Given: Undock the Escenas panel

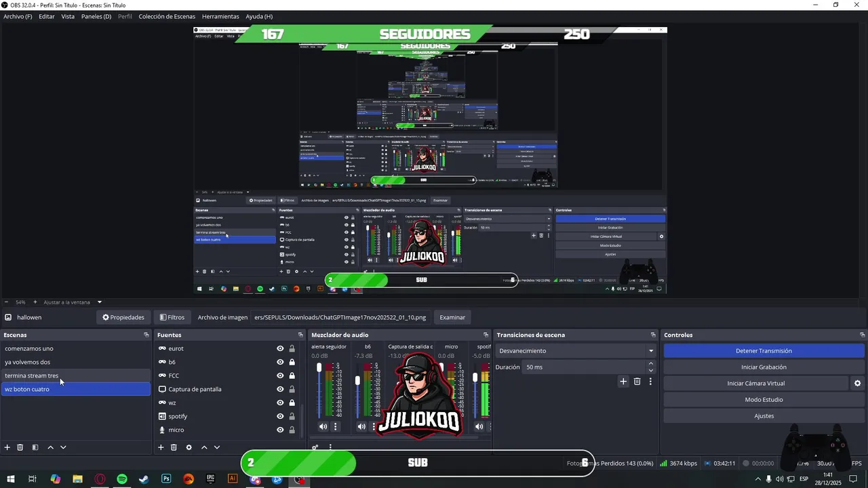Looking at the screenshot, I should (x=146, y=335).
